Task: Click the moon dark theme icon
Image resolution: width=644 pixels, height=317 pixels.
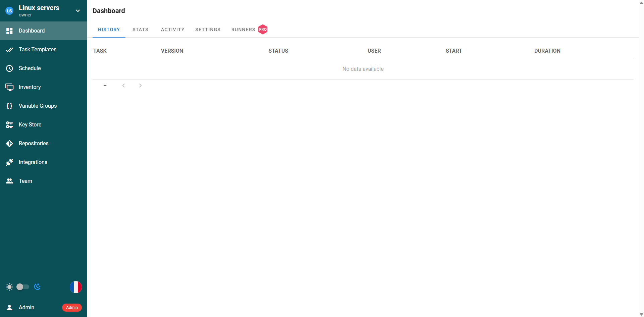Action: tap(38, 286)
